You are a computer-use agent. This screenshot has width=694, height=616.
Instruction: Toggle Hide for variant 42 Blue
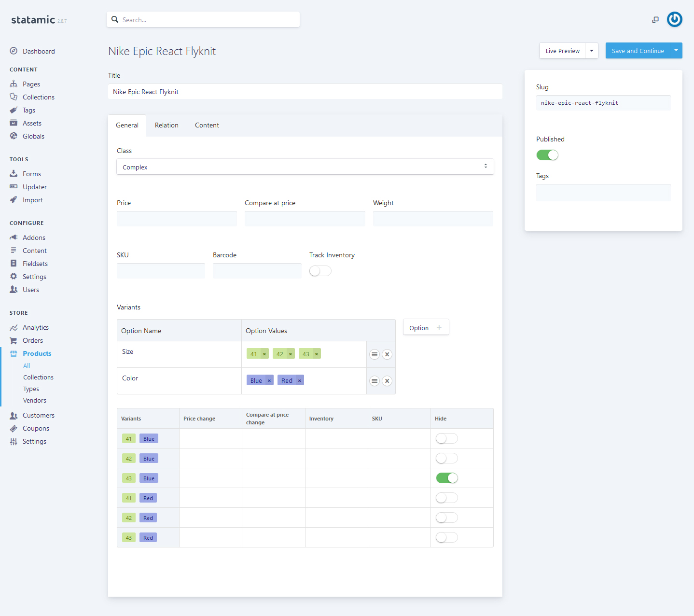(x=447, y=458)
